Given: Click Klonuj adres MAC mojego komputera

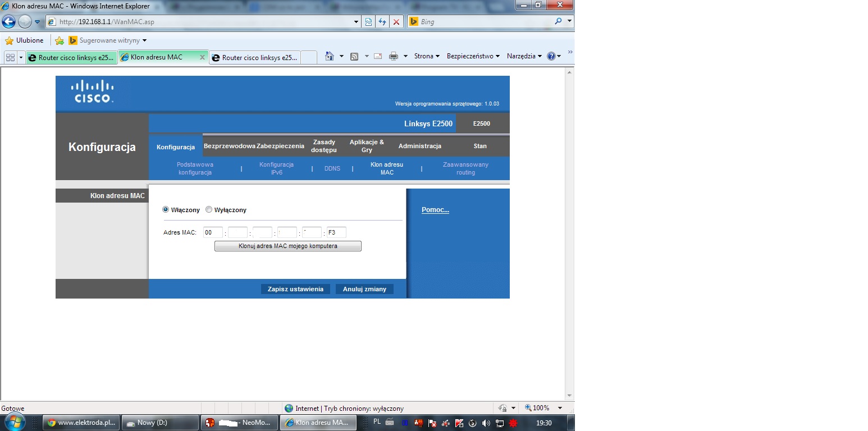Looking at the screenshot, I should (288, 246).
